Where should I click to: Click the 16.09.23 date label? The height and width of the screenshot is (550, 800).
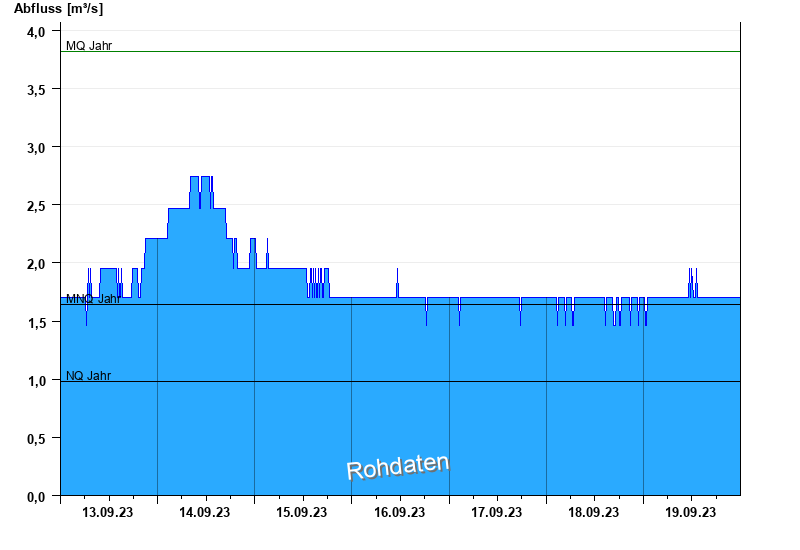(x=400, y=513)
